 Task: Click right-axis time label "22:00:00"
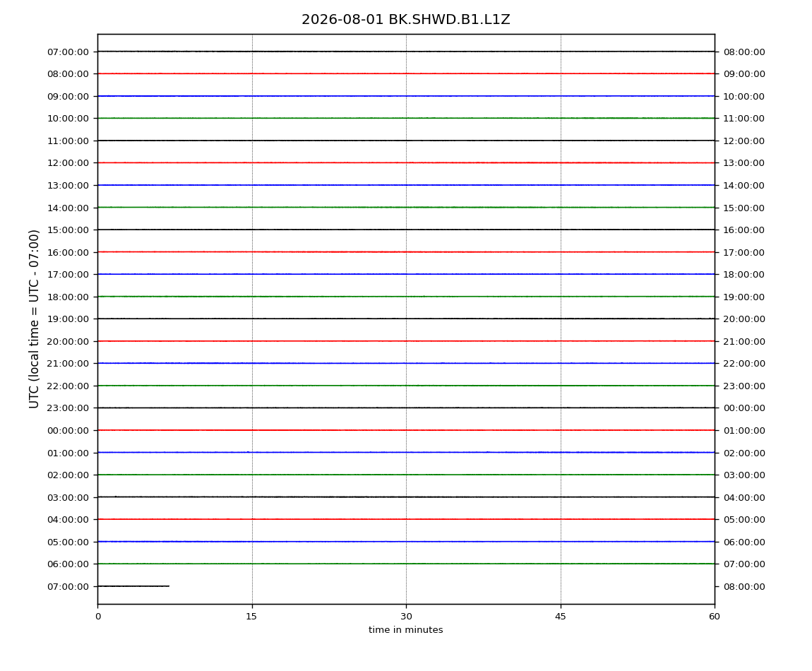tap(744, 364)
